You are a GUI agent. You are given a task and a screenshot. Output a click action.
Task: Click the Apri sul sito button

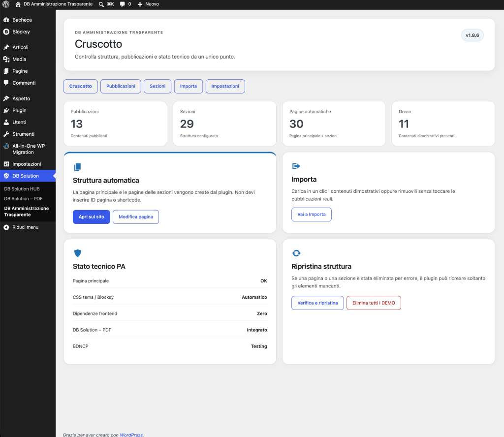(91, 217)
